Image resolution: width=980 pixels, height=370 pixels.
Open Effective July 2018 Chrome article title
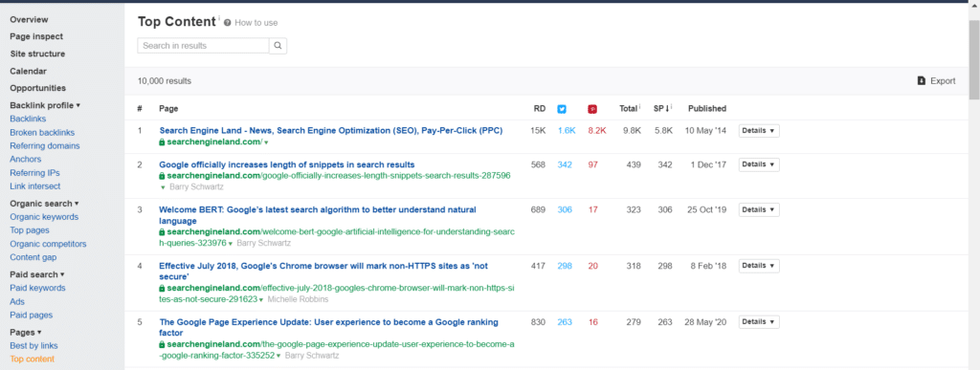click(x=323, y=272)
